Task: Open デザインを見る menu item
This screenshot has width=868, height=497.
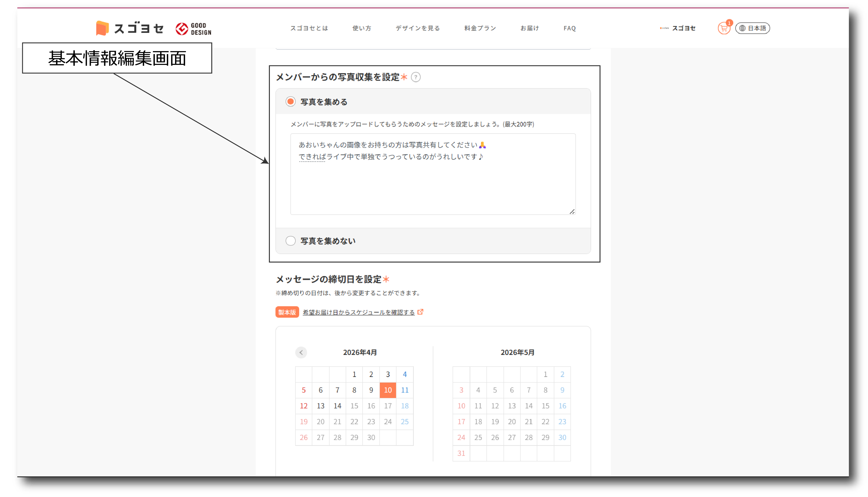Action: pos(417,28)
